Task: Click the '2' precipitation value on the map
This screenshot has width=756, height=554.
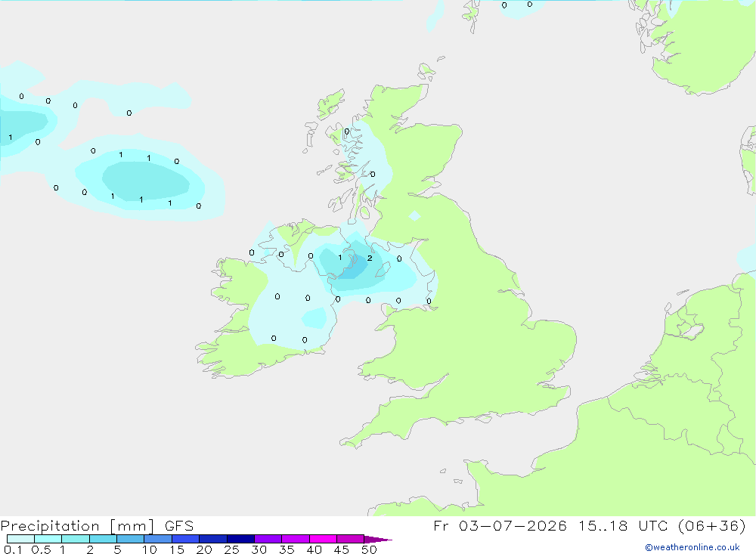Action: (370, 258)
